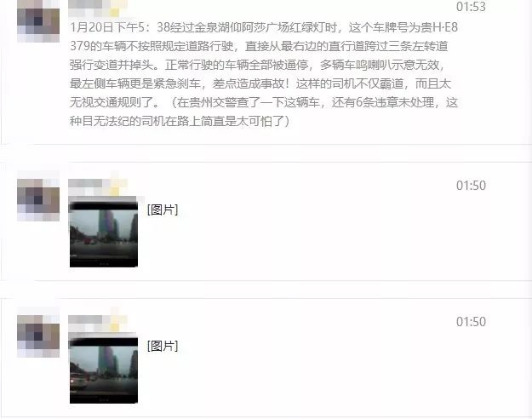The image size is (532, 419).
Task: Click the 01:53 timestamp
Action: 471,7
